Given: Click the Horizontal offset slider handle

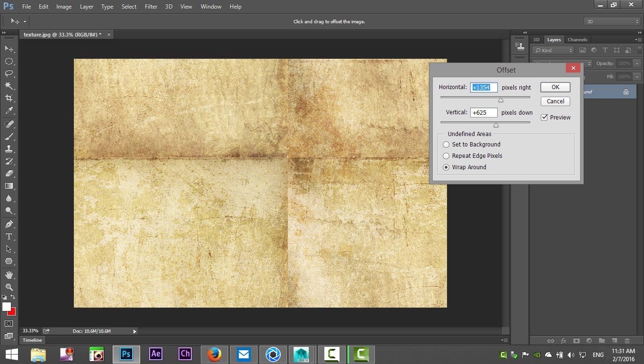Looking at the screenshot, I should tap(501, 100).
